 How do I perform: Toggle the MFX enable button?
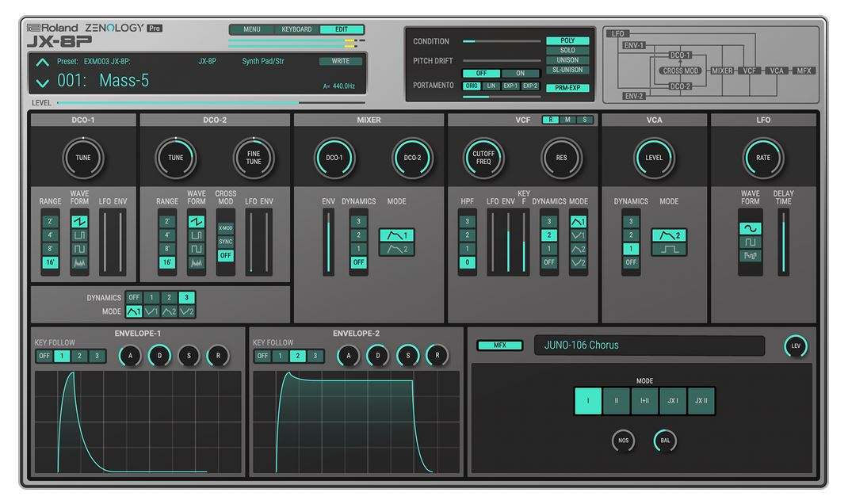[500, 345]
